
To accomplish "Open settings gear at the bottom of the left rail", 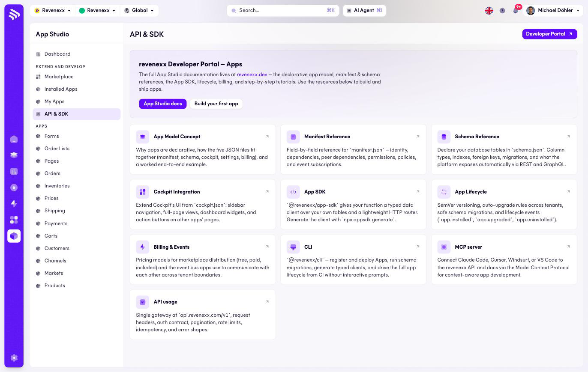I will [x=14, y=358].
